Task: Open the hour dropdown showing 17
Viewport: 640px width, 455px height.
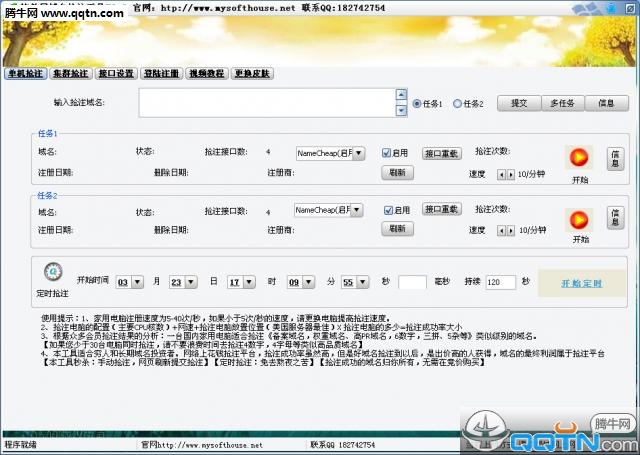Action: click(249, 282)
